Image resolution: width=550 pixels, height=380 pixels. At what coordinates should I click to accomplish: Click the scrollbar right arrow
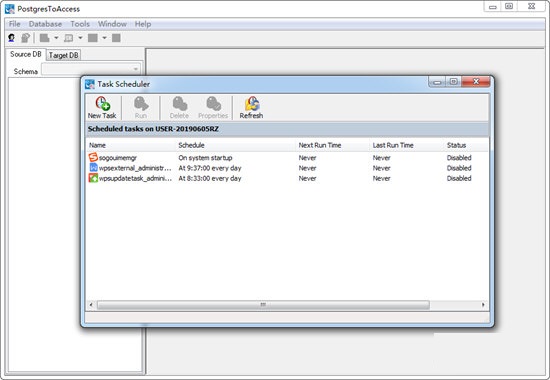pos(483,305)
